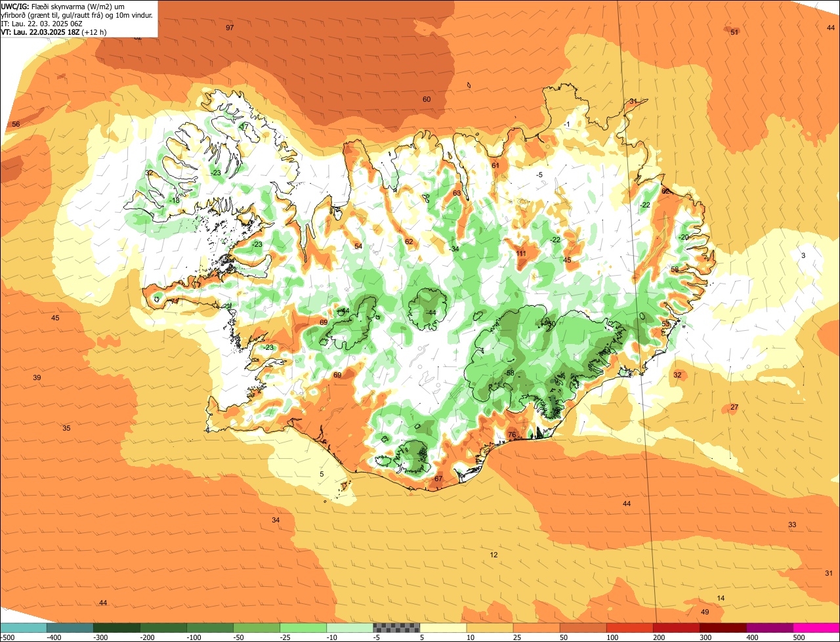This screenshot has height=642, width=840.
Task: Click the map value 60 north of Iceland
Action: pos(427,99)
